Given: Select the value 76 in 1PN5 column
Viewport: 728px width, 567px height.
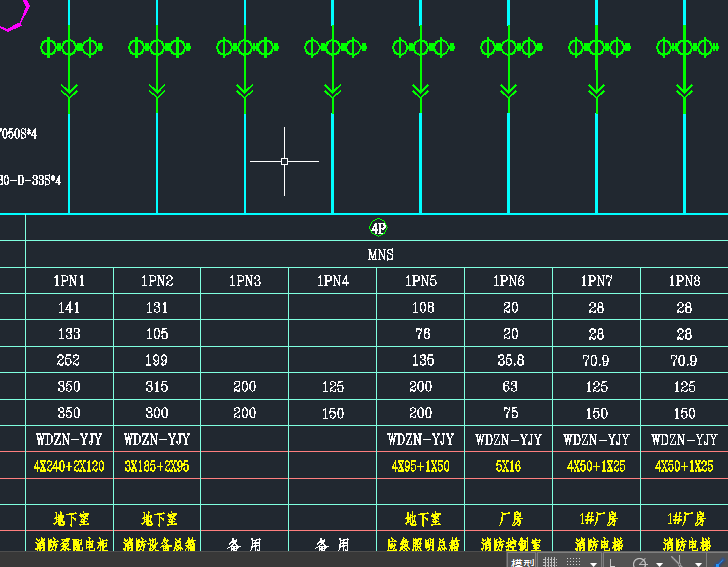Looking at the screenshot, I should [x=423, y=333].
